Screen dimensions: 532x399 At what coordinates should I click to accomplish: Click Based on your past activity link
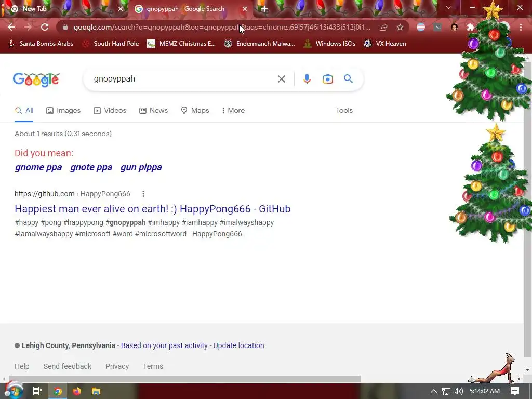[164, 345]
